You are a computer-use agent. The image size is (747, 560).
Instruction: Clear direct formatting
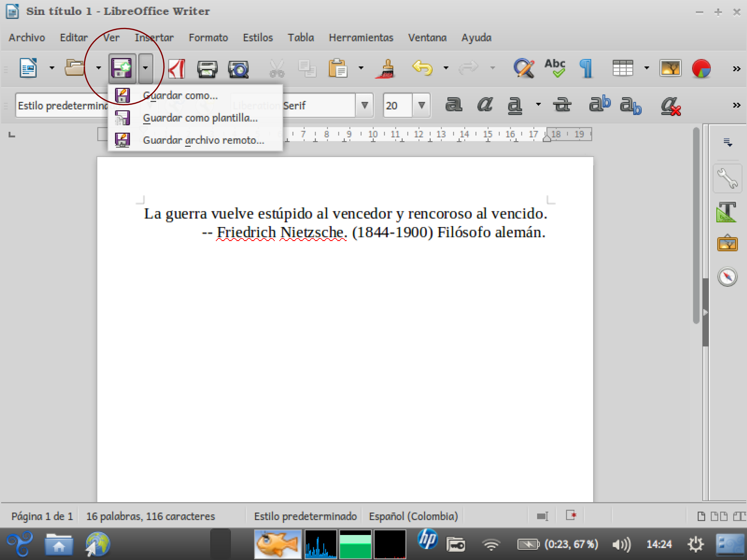(x=670, y=106)
